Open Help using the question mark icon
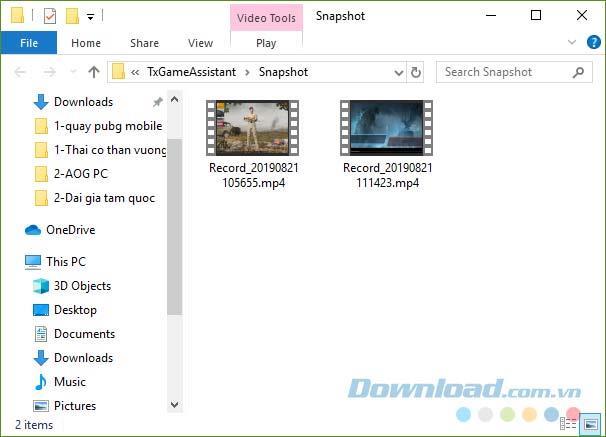This screenshot has height=437, width=606. coord(591,43)
